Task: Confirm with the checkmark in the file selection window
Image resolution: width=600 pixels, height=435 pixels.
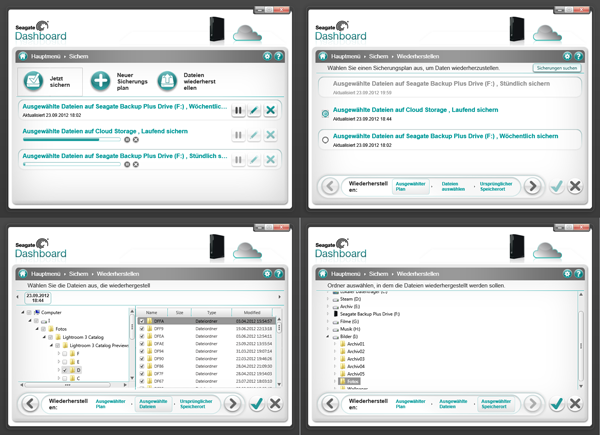Action: (257, 404)
